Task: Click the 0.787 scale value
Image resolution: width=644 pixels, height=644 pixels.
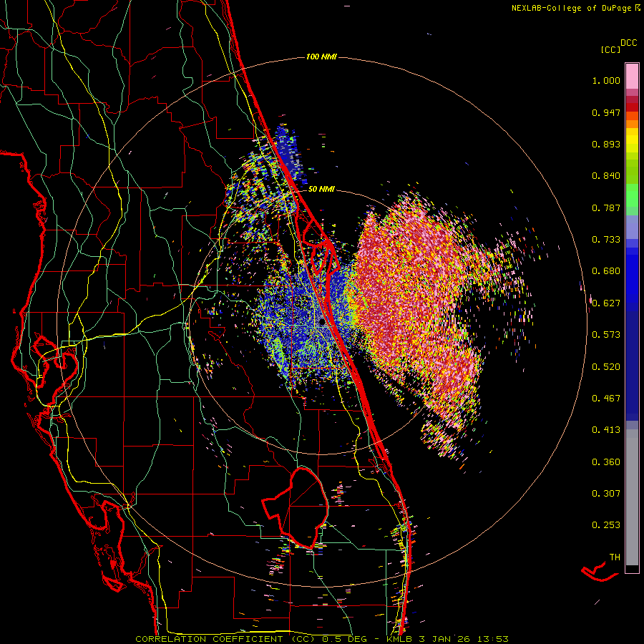Action: [x=606, y=208]
